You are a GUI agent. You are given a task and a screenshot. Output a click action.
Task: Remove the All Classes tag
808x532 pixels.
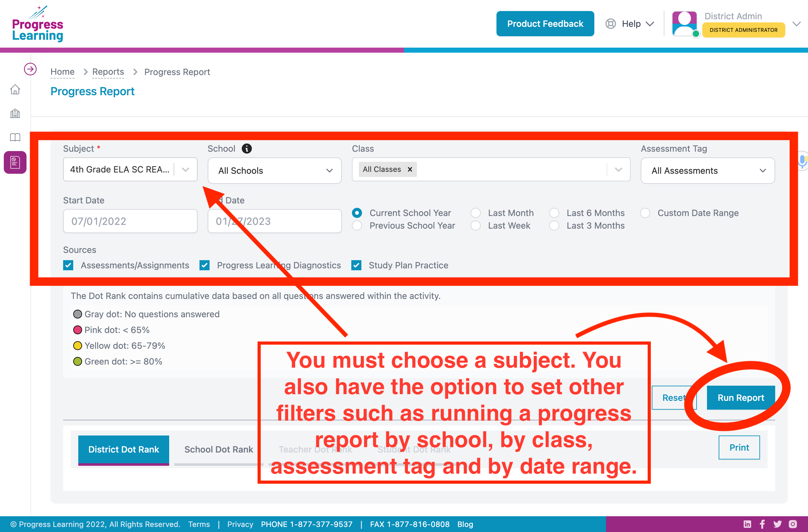(410, 169)
